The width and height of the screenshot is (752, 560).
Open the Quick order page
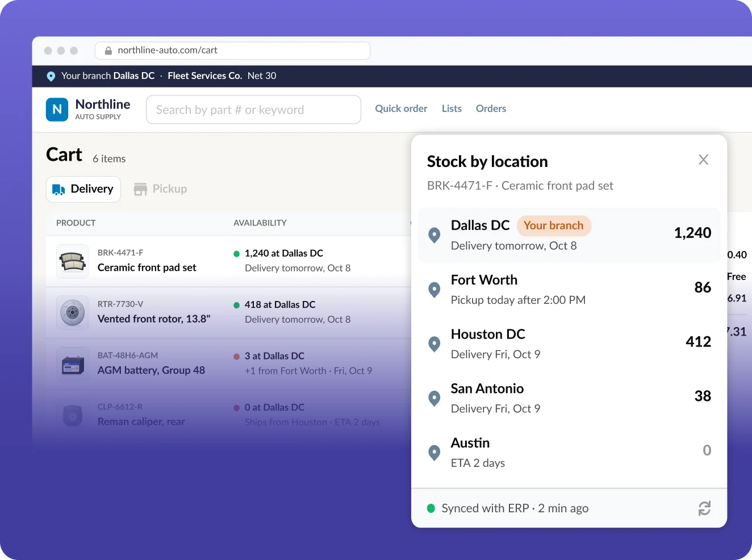click(x=401, y=108)
